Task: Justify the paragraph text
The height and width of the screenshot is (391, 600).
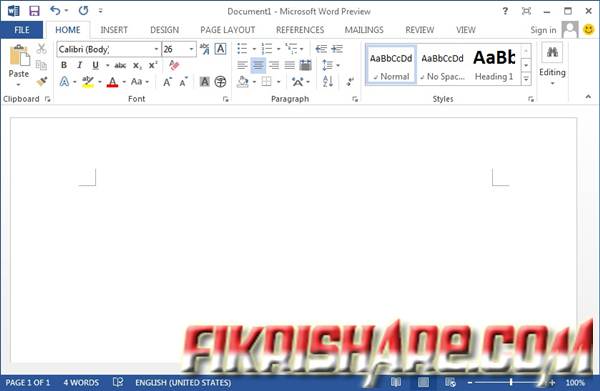Action: [x=290, y=65]
